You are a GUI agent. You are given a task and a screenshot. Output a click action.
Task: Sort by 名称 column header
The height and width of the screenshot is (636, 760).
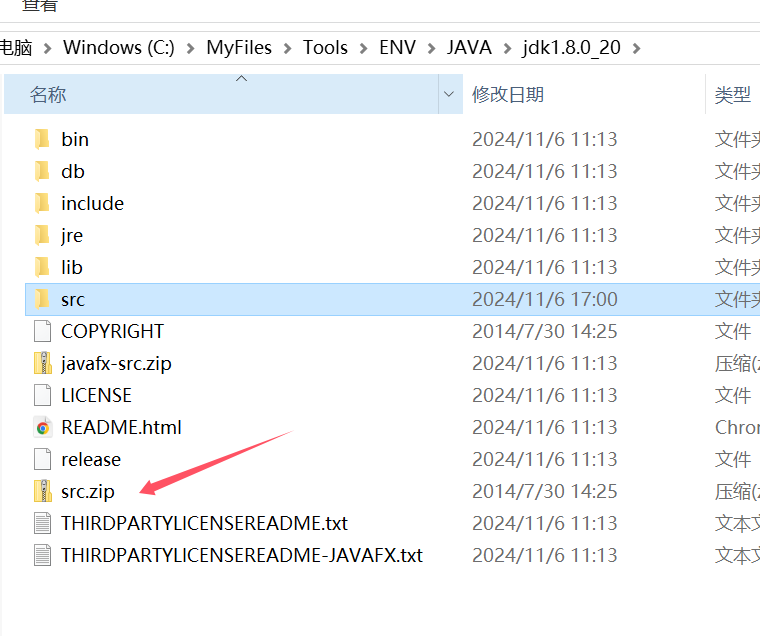pos(48,94)
